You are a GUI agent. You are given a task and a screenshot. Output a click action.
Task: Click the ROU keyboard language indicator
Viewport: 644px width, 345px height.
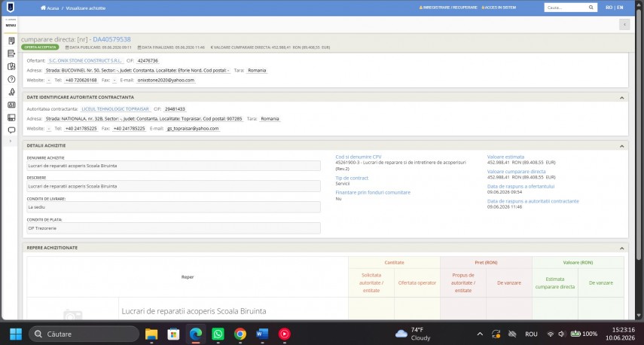531,334
